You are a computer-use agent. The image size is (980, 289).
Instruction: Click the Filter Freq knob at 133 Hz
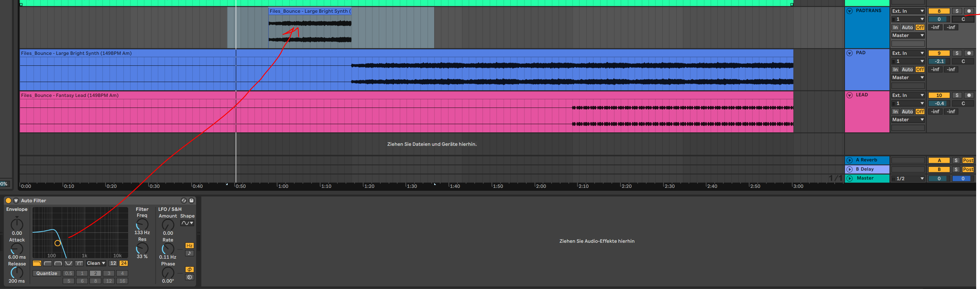pos(142,224)
